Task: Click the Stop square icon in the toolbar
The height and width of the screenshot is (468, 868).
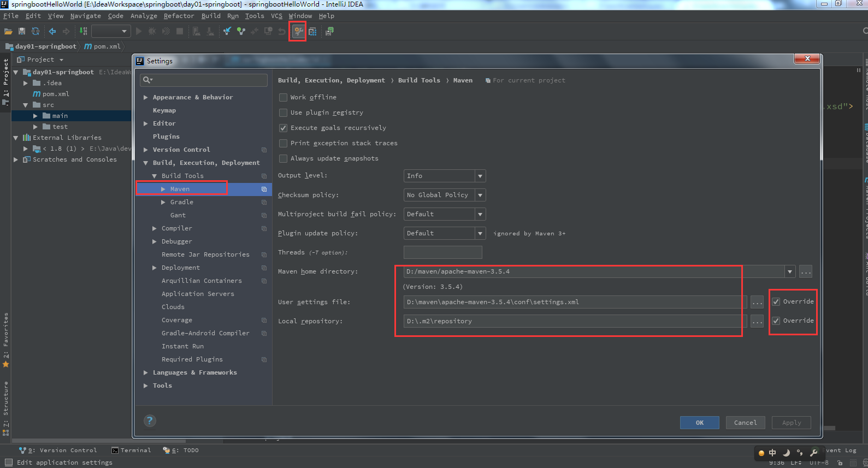Action: click(x=180, y=32)
